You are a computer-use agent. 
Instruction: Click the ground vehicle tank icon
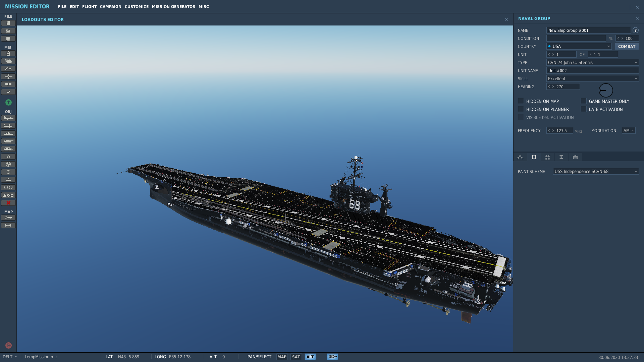click(8, 141)
